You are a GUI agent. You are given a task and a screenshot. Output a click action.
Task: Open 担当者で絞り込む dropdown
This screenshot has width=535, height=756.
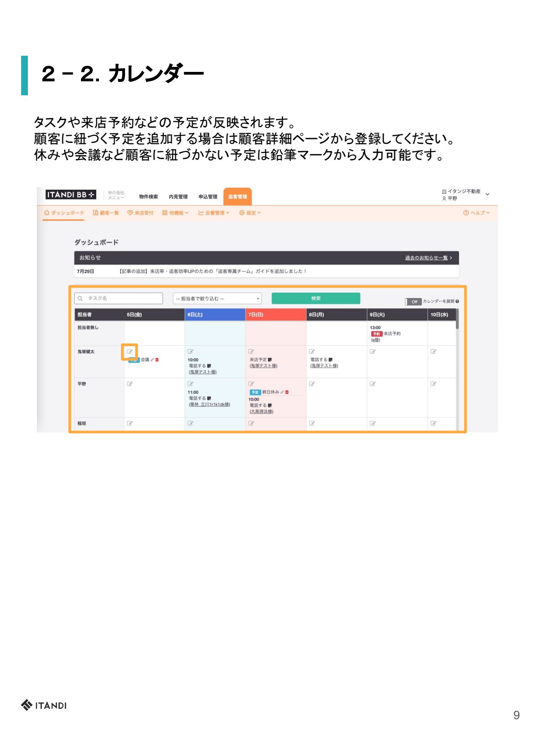point(217,298)
